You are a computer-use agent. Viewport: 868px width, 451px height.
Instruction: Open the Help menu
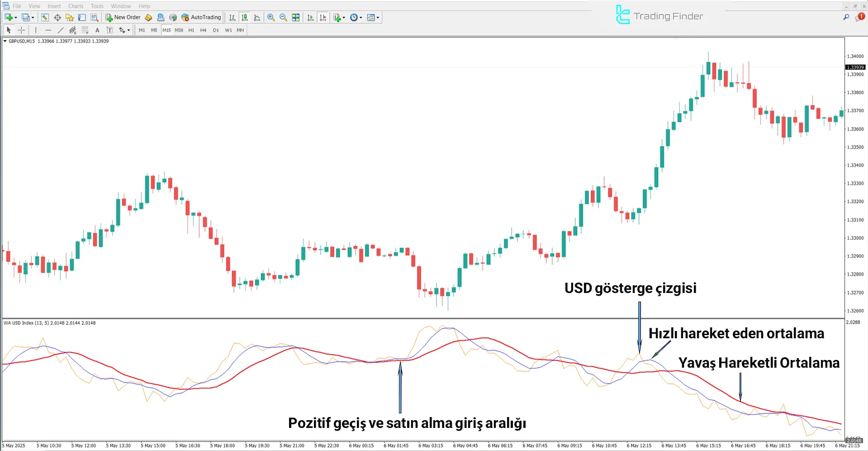pyautogui.click(x=144, y=6)
